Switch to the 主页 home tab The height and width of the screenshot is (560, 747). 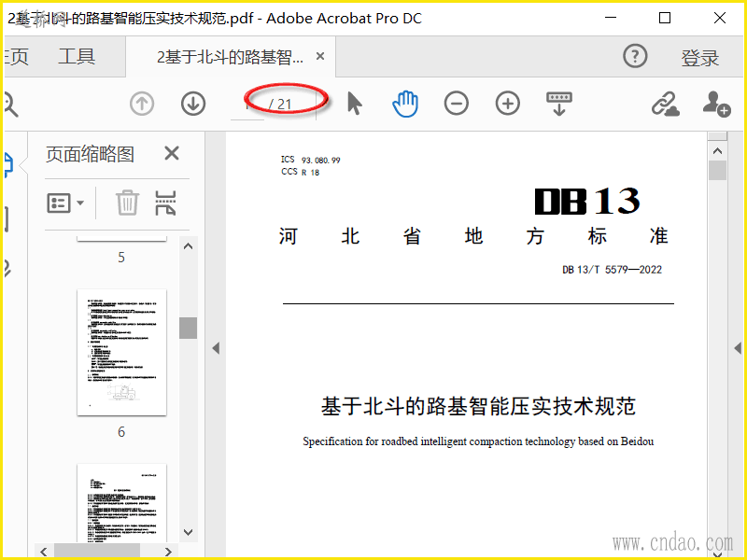click(16, 57)
